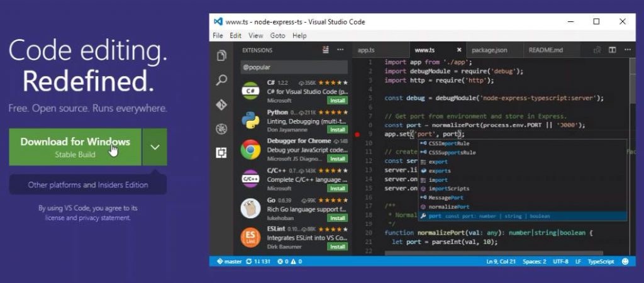Install the C# extension
Viewport: 644px width, 283px height.
tap(338, 101)
